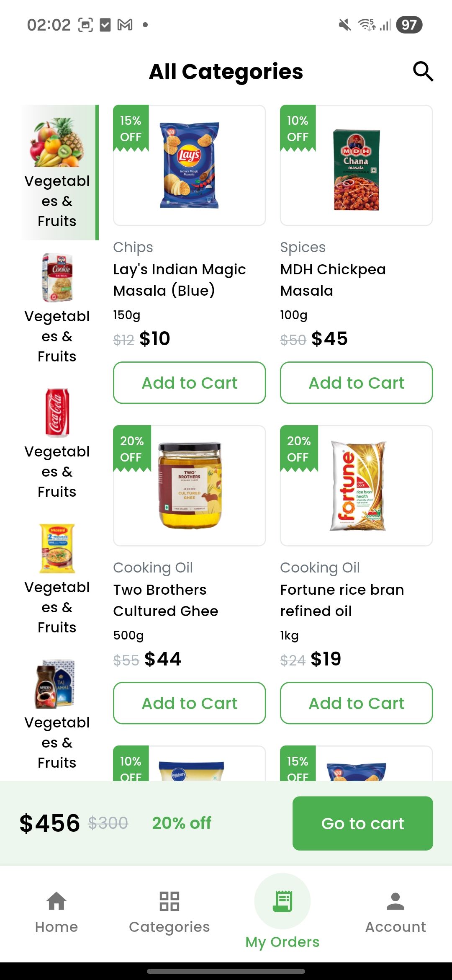Screen dimensions: 452x980
Task: Select the coffee and tea category
Action: coord(57,684)
